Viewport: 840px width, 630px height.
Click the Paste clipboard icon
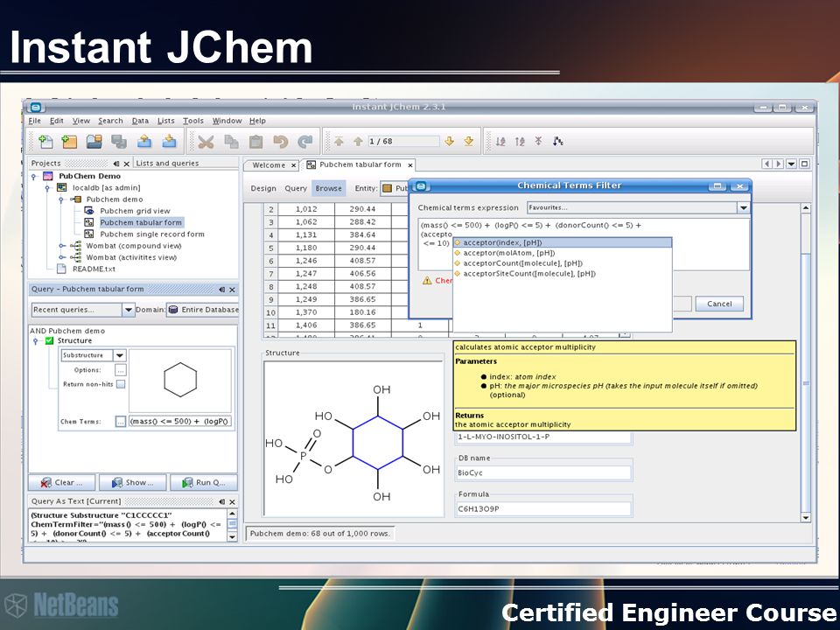click(x=256, y=142)
